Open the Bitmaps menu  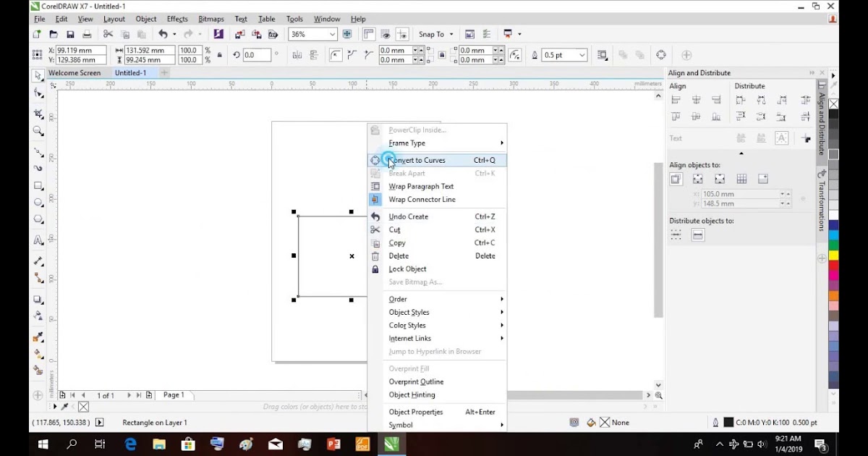(x=211, y=19)
